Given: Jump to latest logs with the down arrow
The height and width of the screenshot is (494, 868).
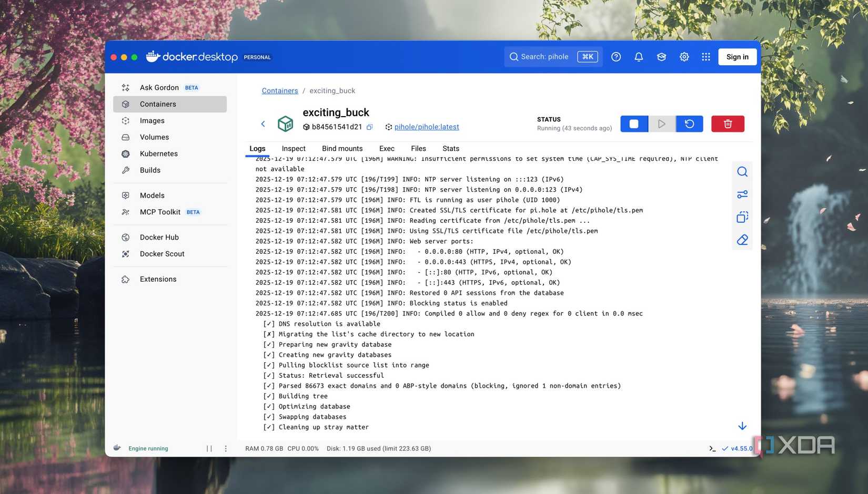Looking at the screenshot, I should point(742,426).
